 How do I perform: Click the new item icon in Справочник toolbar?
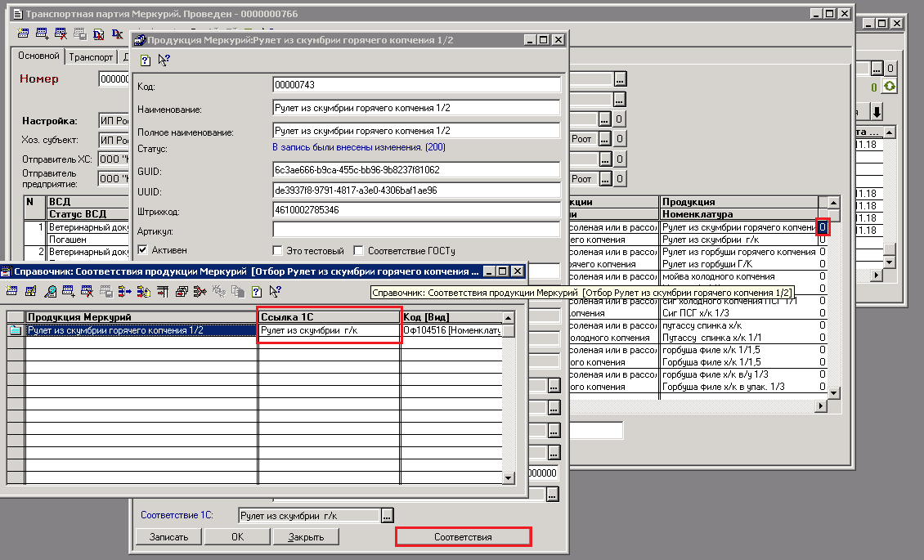11,291
